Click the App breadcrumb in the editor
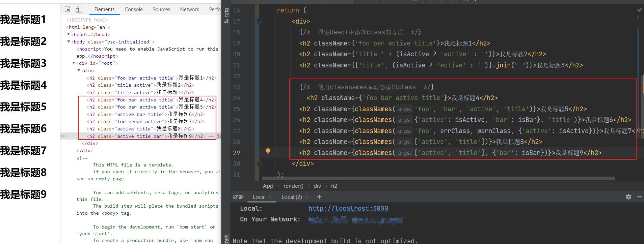 click(268, 186)
